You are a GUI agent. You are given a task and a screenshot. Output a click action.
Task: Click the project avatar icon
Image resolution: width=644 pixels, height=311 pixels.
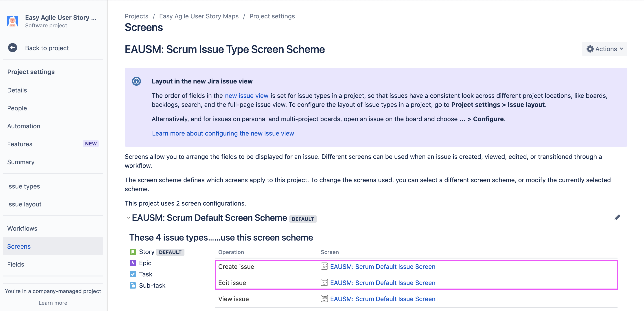coord(13,21)
